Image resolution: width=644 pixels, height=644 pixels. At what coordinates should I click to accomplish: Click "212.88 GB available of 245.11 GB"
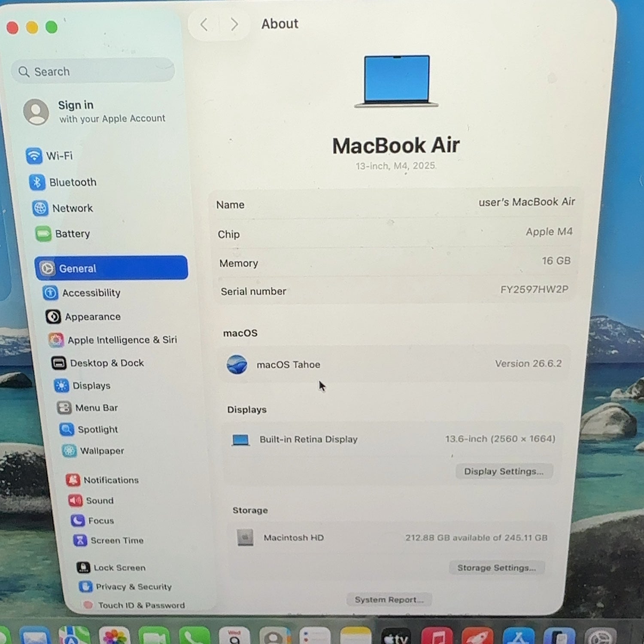point(477,538)
